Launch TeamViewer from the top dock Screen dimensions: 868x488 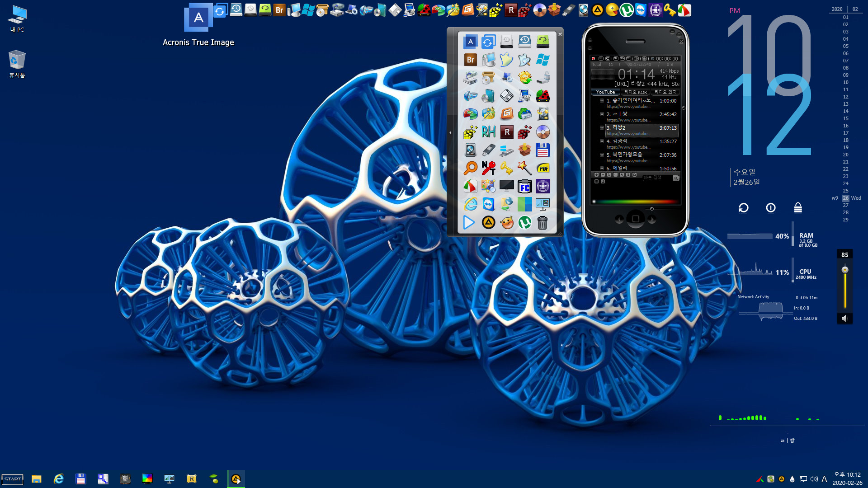coord(641,10)
